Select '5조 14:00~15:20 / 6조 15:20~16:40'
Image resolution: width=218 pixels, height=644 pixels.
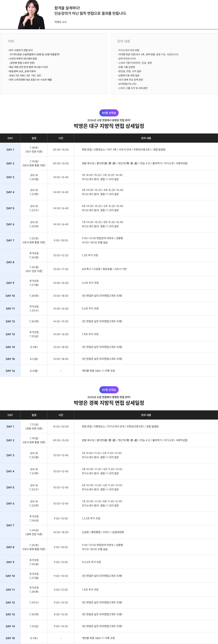point(102,206)
